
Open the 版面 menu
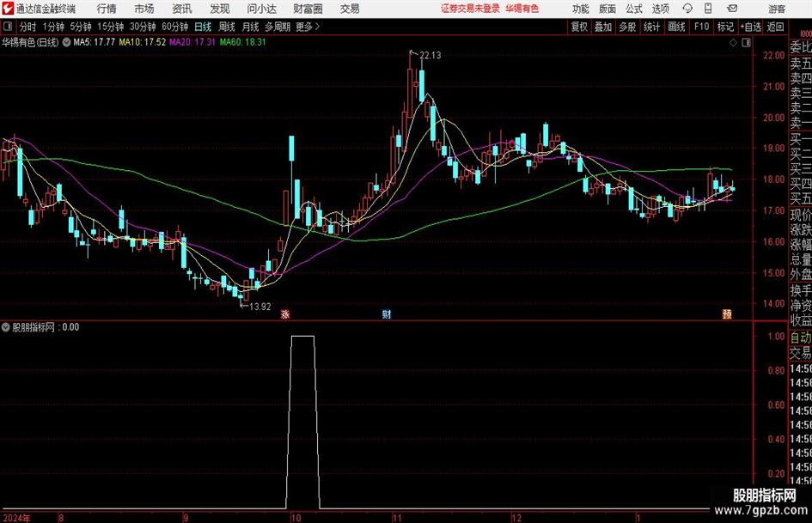[607, 9]
